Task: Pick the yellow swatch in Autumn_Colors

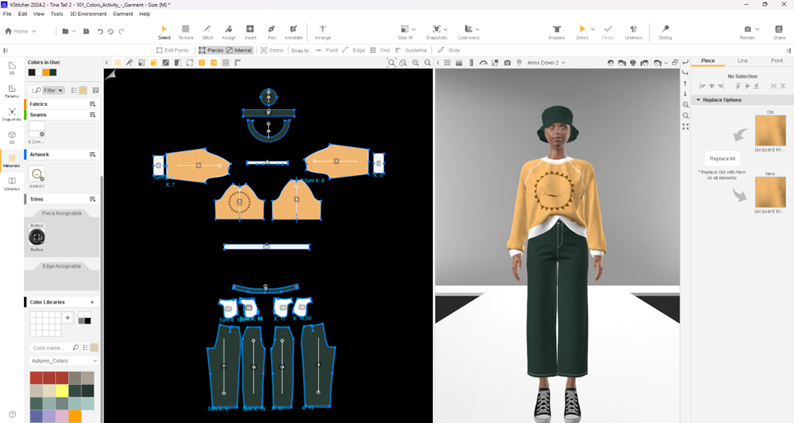Action: point(63,391)
